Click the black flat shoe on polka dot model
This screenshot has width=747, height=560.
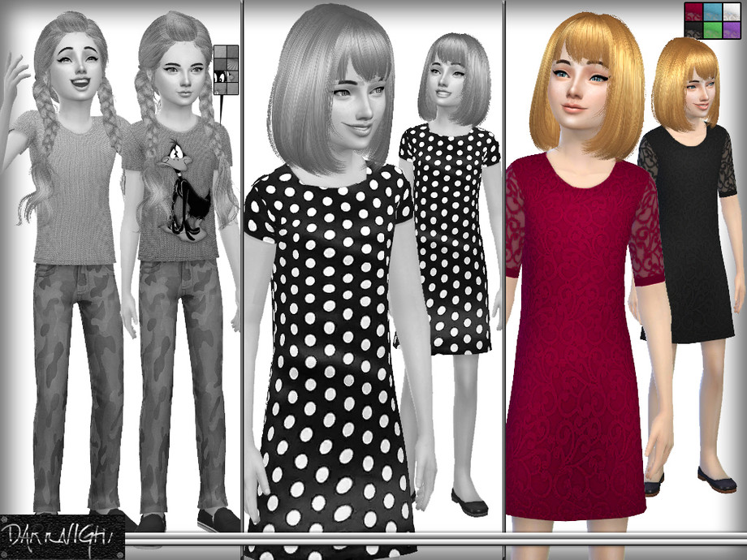tap(469, 503)
